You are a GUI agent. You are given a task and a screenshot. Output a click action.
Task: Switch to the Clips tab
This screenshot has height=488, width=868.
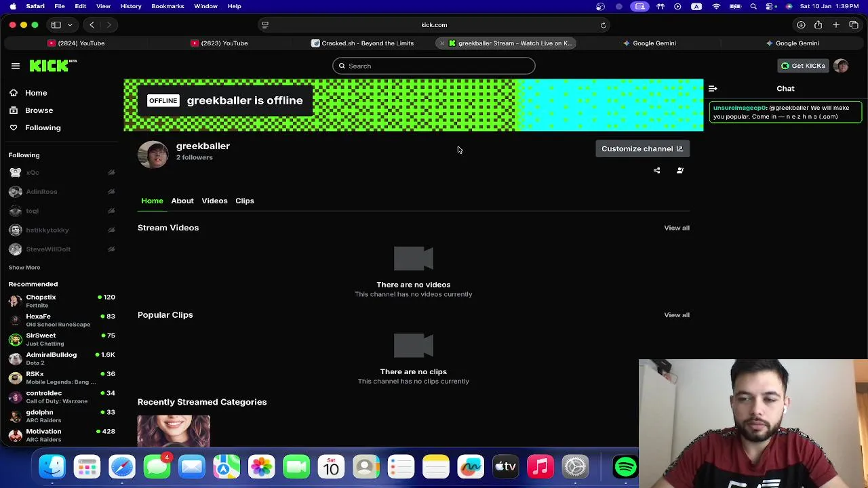point(245,201)
